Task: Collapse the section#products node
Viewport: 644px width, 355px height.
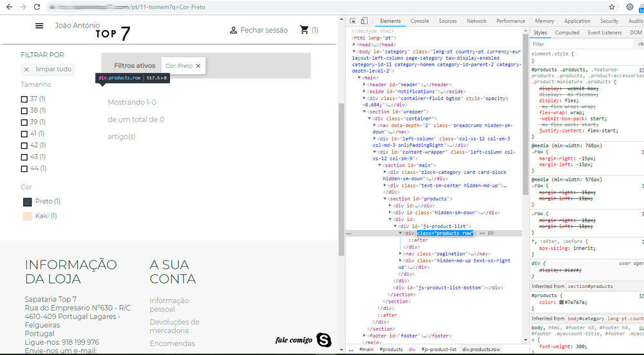Action: point(385,198)
